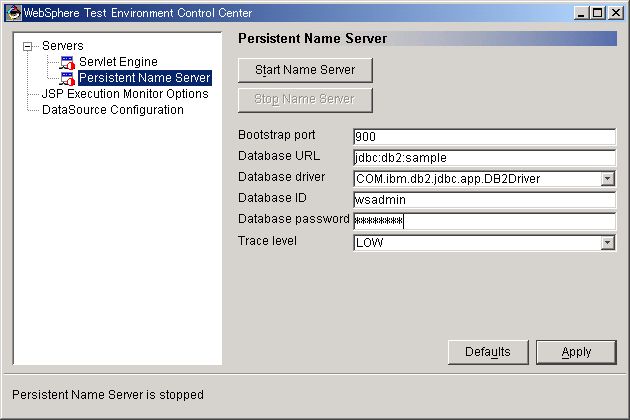The image size is (630, 420).
Task: Open DataSource Configuration in the tree
Action: click(112, 110)
